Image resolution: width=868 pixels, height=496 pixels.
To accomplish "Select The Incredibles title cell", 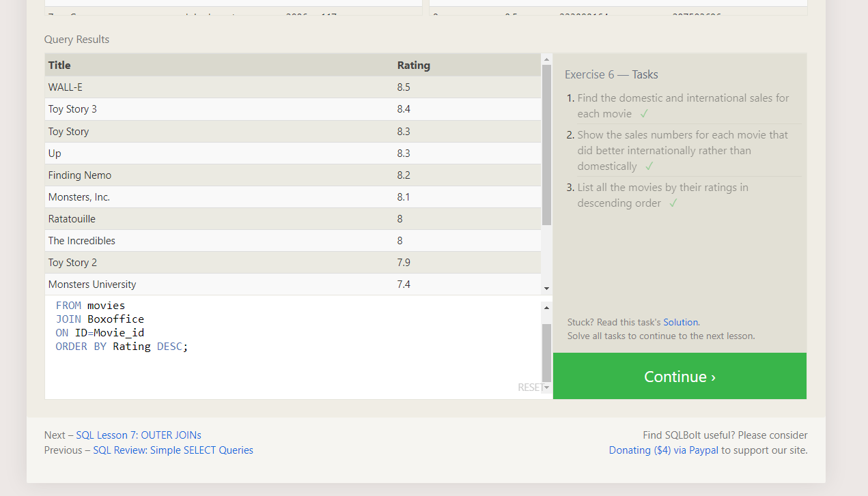I will [x=82, y=241].
